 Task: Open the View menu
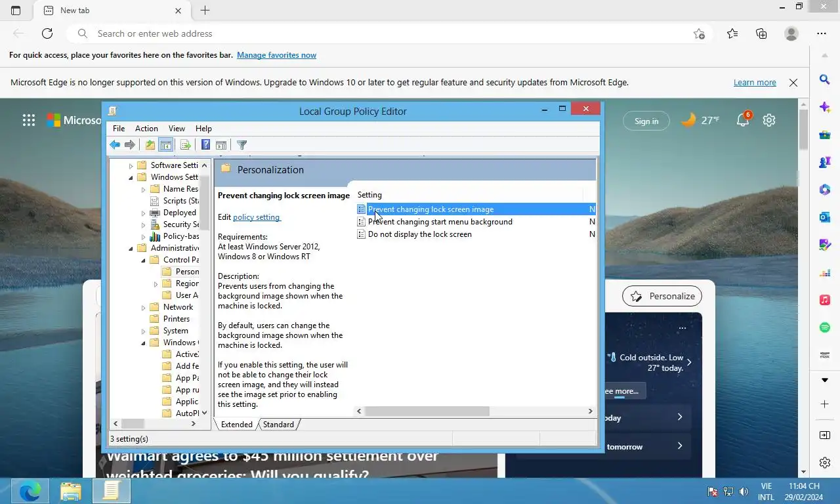coord(177,129)
